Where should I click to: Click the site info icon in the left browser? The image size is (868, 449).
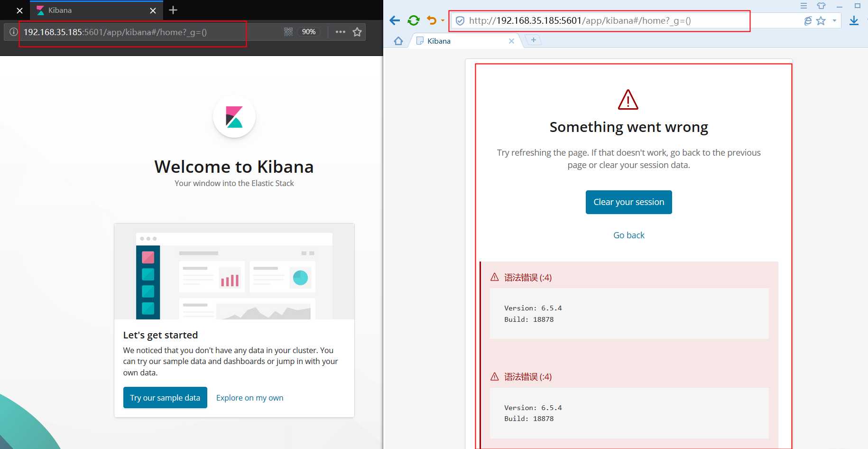tap(14, 32)
